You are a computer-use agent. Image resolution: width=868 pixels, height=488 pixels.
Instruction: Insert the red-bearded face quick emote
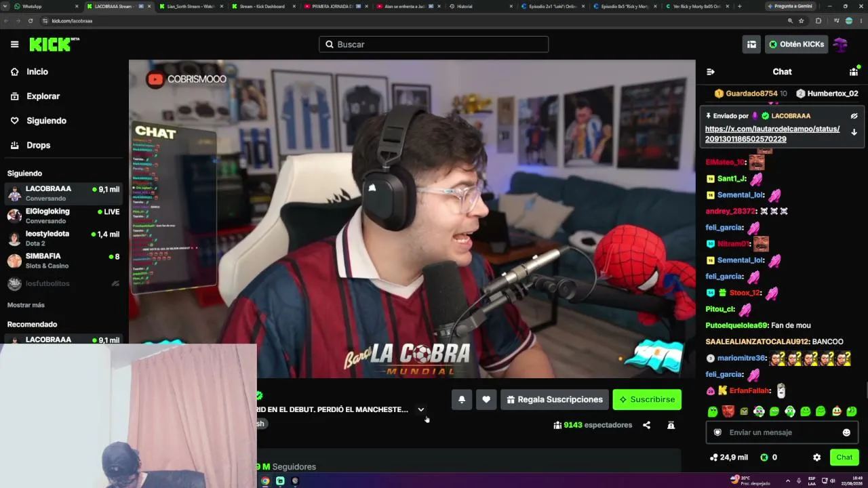point(728,411)
